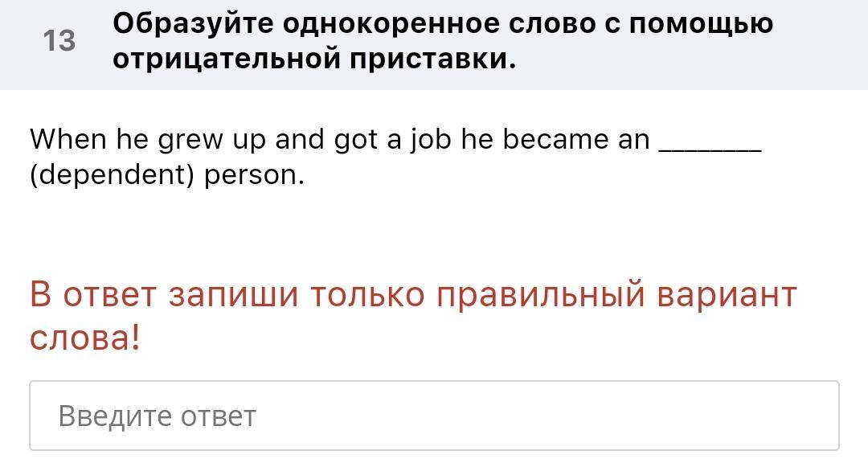Click the word 'became' in the sentence
The height and width of the screenshot is (467, 868).
click(x=555, y=140)
